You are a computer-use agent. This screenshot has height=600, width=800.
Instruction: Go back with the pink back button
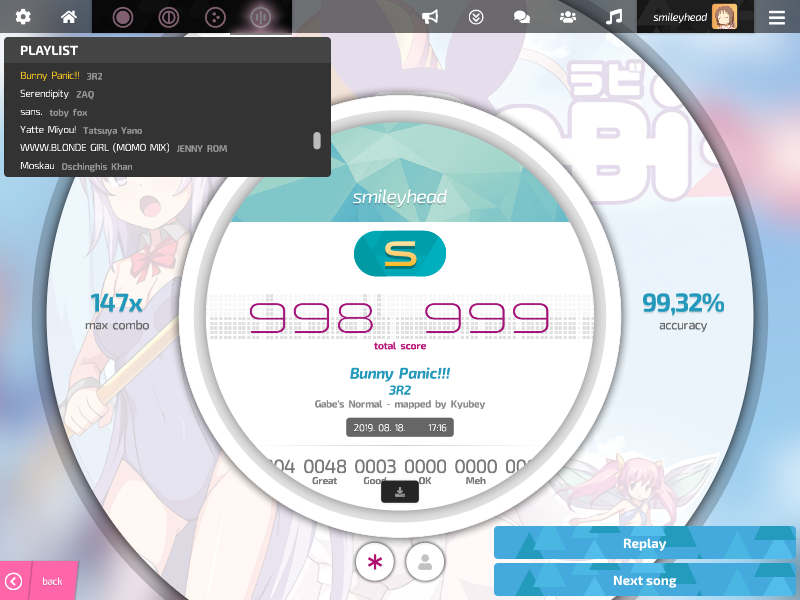pos(39,581)
